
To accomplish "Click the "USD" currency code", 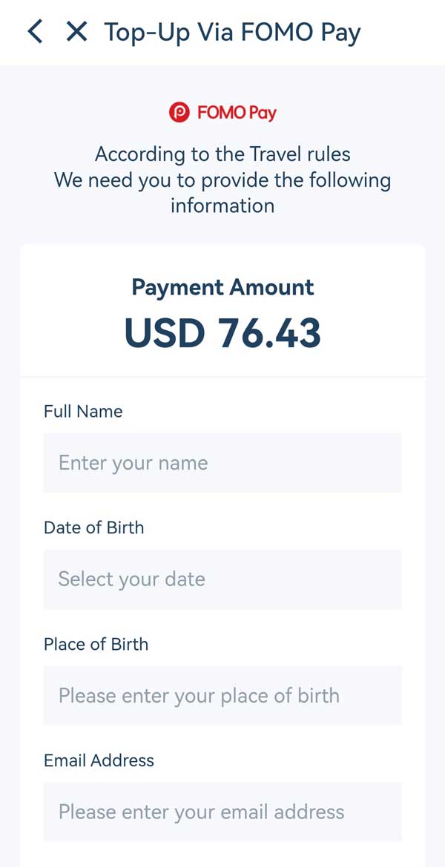I will pos(164,332).
